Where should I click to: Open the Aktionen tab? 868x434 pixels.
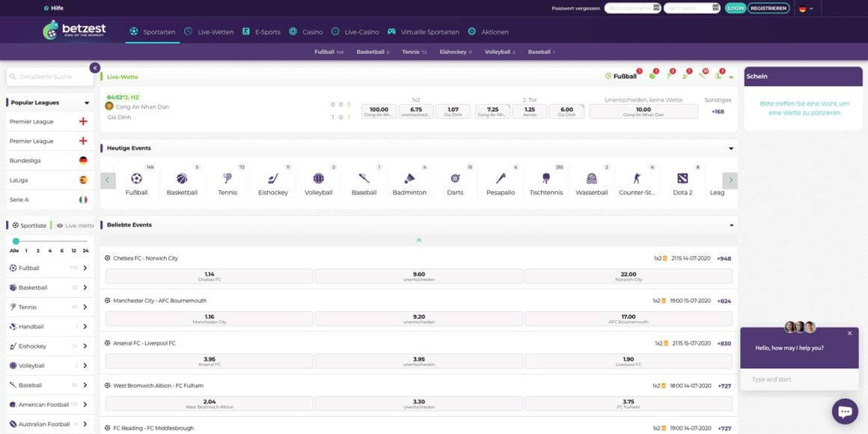[488, 31]
